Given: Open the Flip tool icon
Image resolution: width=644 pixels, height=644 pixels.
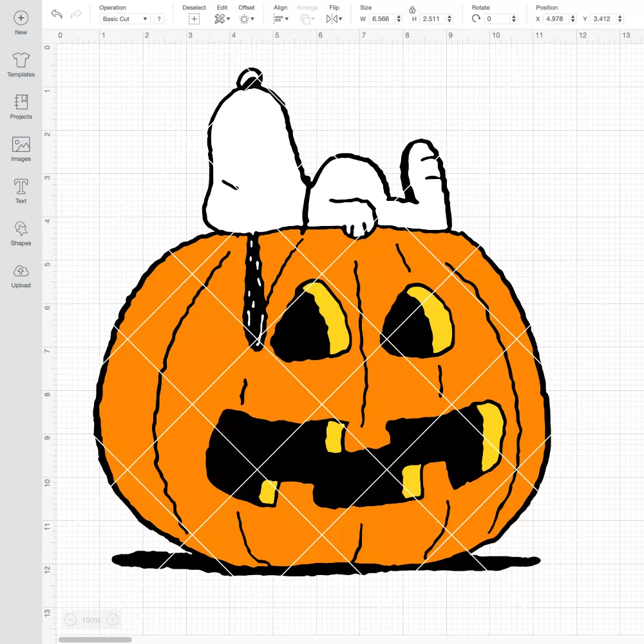Looking at the screenshot, I should (332, 19).
